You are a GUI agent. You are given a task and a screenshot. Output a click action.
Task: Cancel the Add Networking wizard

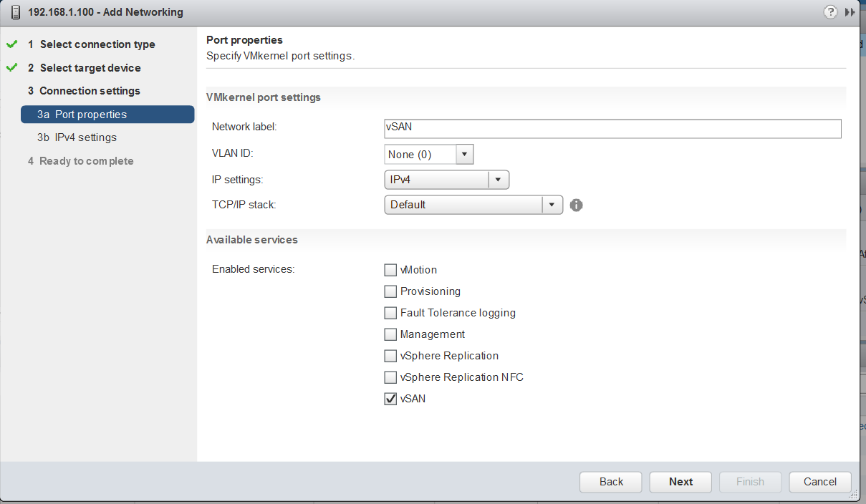tap(820, 482)
